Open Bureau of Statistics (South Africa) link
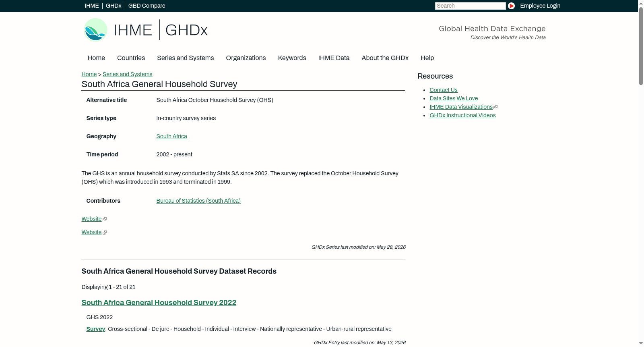Screen dimensions: 644x347 coord(198,201)
